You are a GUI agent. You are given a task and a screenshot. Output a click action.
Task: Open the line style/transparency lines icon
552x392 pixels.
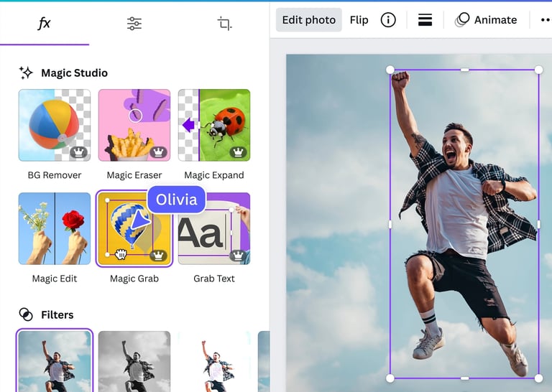pyautogui.click(x=425, y=20)
